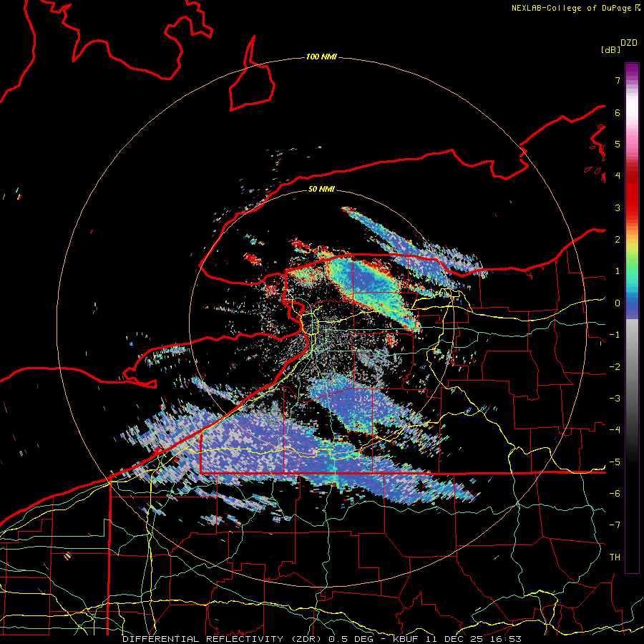644x644 pixels.
Task: Click the -5 value on the dB scale
Action: coord(615,462)
